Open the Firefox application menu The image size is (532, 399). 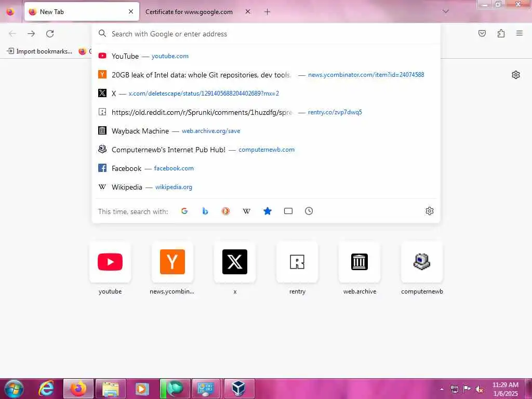point(520,33)
